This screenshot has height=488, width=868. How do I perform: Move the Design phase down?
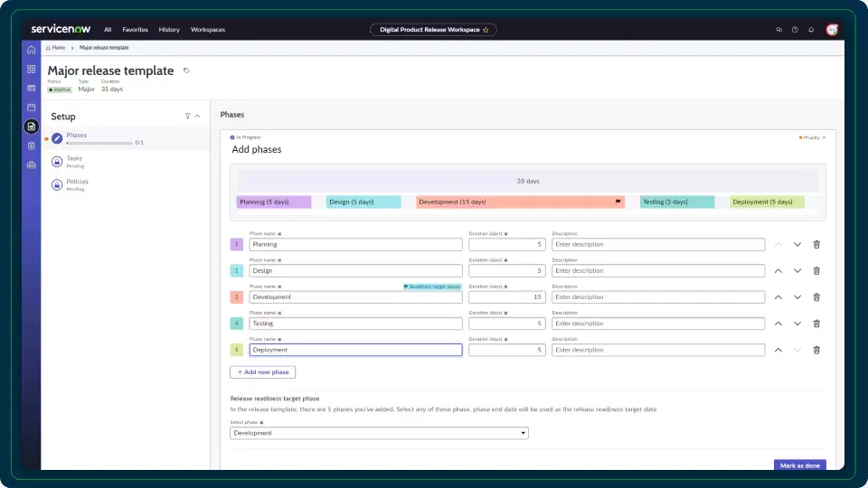pyautogui.click(x=797, y=270)
